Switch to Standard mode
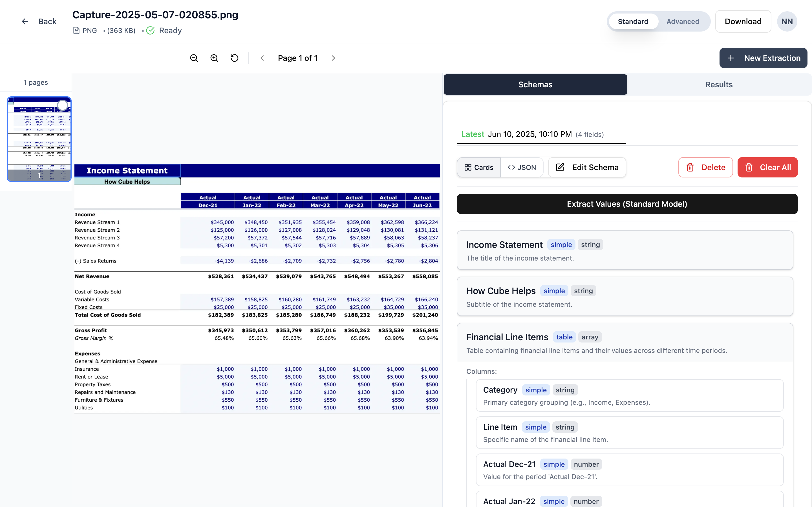The width and height of the screenshot is (812, 507). pyautogui.click(x=633, y=21)
